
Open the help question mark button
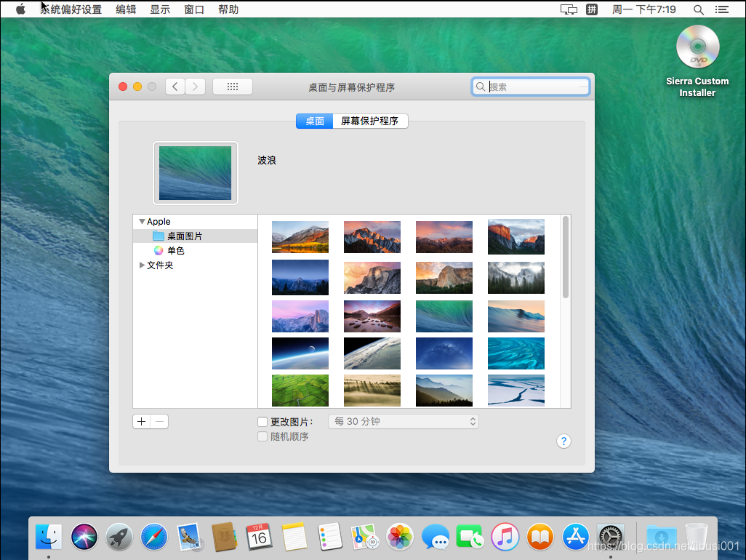[x=563, y=441]
